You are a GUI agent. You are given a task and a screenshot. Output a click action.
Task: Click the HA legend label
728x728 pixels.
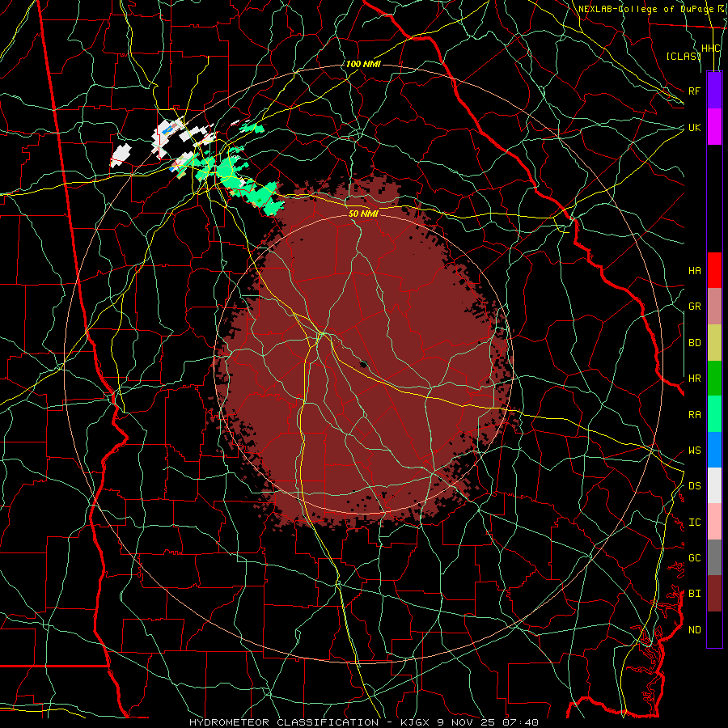click(x=695, y=271)
